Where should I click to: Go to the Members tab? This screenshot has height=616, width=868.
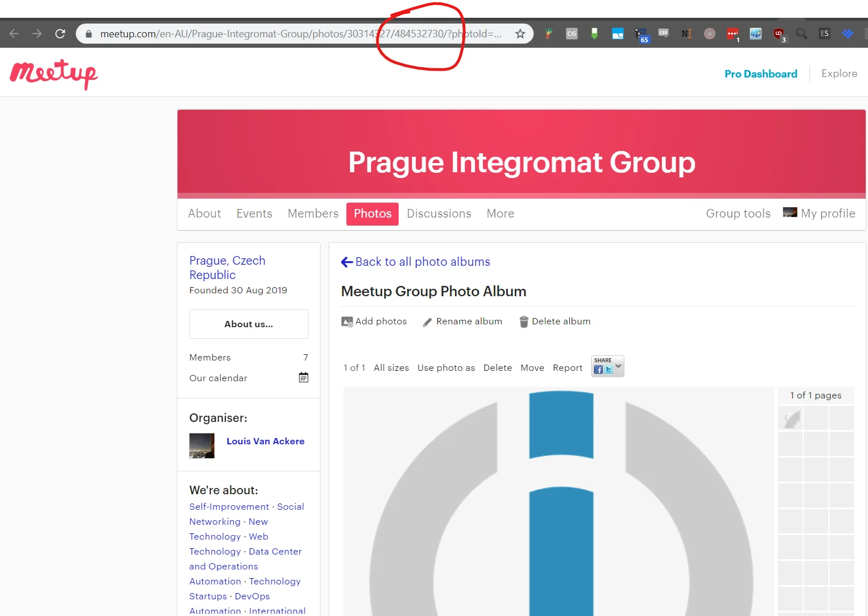click(x=313, y=214)
